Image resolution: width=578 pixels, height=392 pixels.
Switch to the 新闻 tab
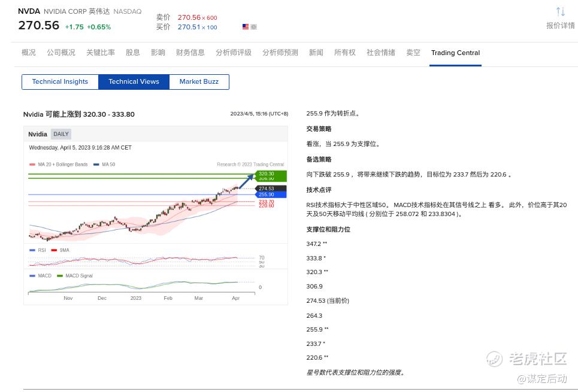pos(316,53)
